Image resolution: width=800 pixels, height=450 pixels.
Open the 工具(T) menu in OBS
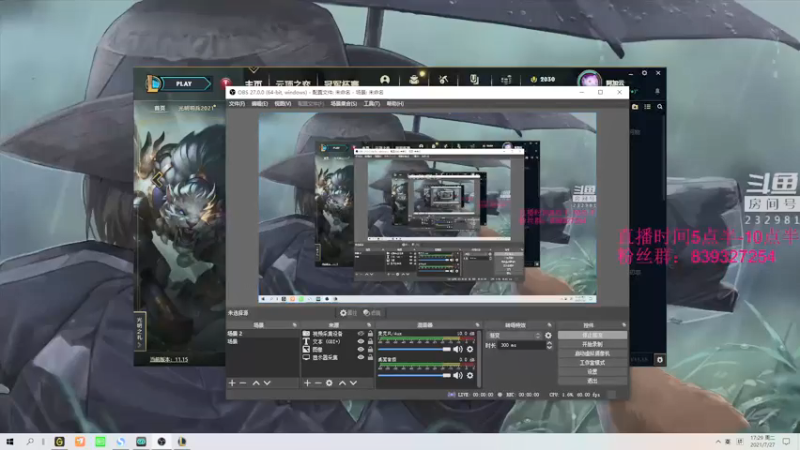(x=371, y=104)
